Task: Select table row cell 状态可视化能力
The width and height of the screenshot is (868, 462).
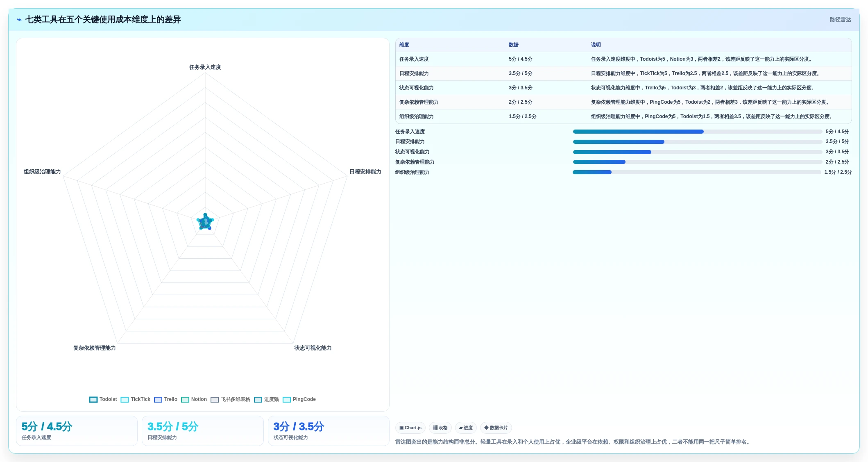Action: click(417, 88)
